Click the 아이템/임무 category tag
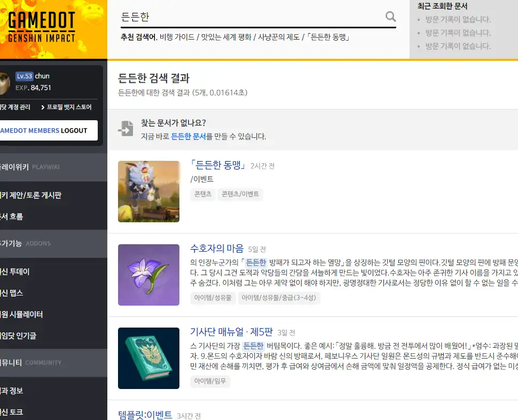518x420 pixels. (x=210, y=381)
